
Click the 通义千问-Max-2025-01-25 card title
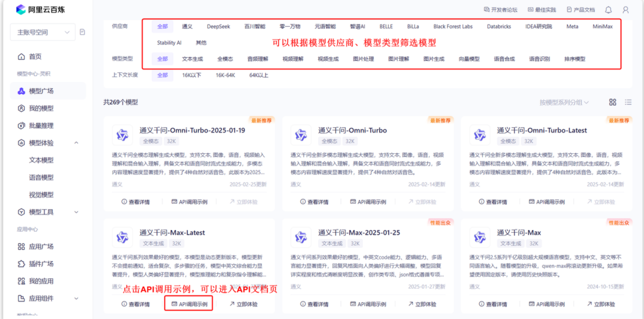click(359, 232)
